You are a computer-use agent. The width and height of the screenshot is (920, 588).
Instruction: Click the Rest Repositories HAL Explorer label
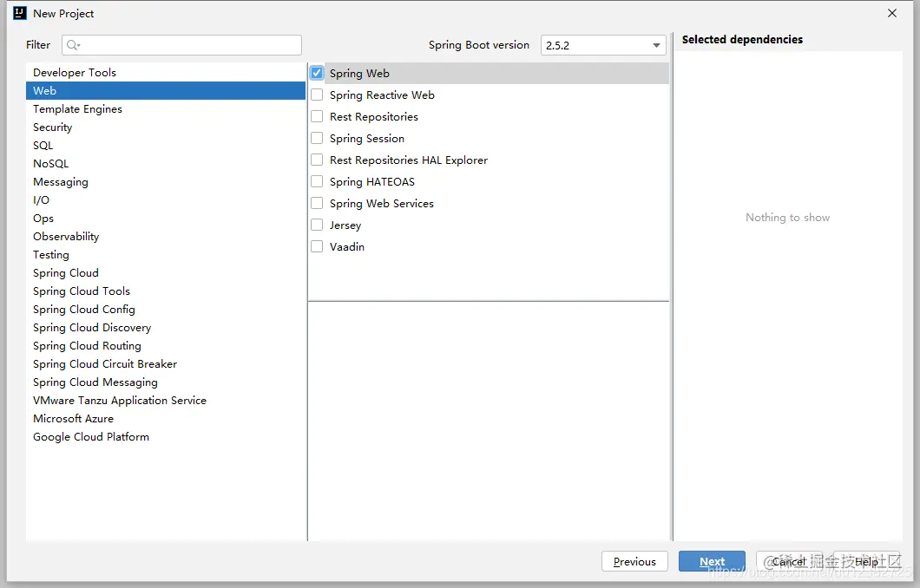[409, 160]
